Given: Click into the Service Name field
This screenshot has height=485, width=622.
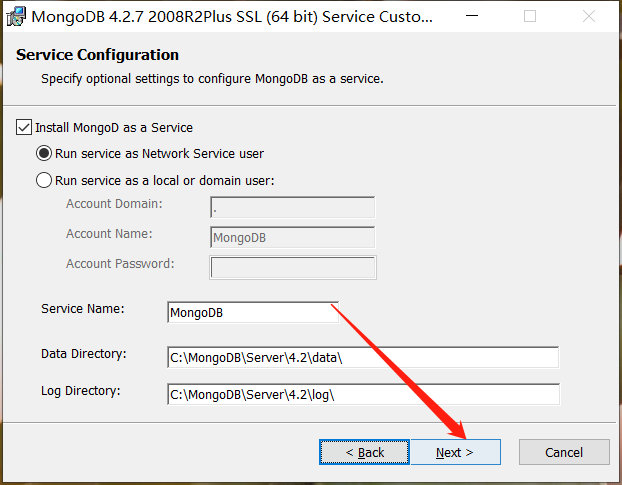Looking at the screenshot, I should point(253,313).
